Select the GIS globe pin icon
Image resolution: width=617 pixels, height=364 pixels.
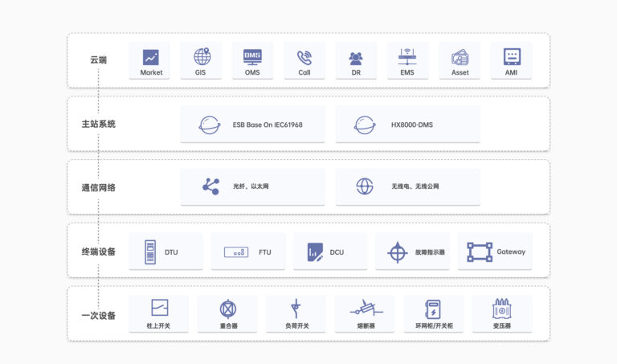coord(202,57)
